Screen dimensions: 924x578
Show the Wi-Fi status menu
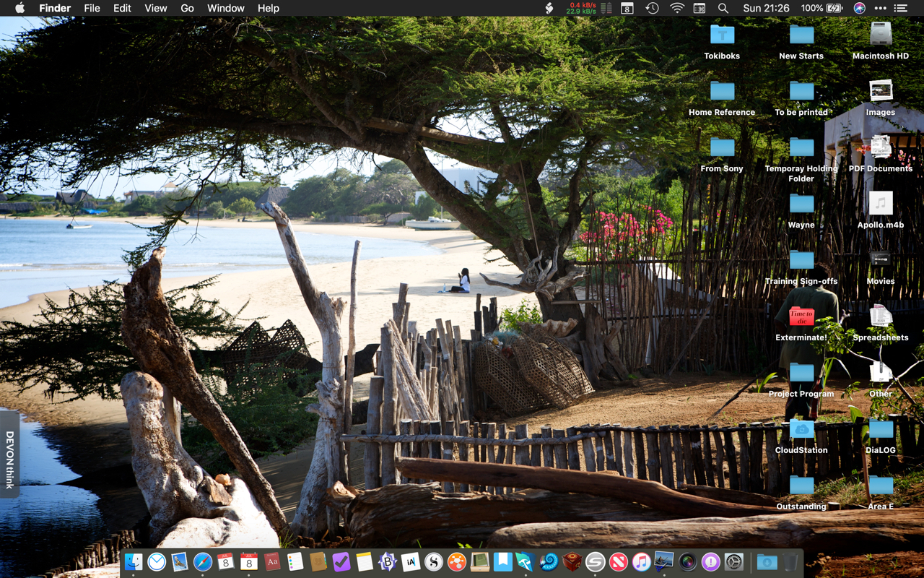point(676,8)
